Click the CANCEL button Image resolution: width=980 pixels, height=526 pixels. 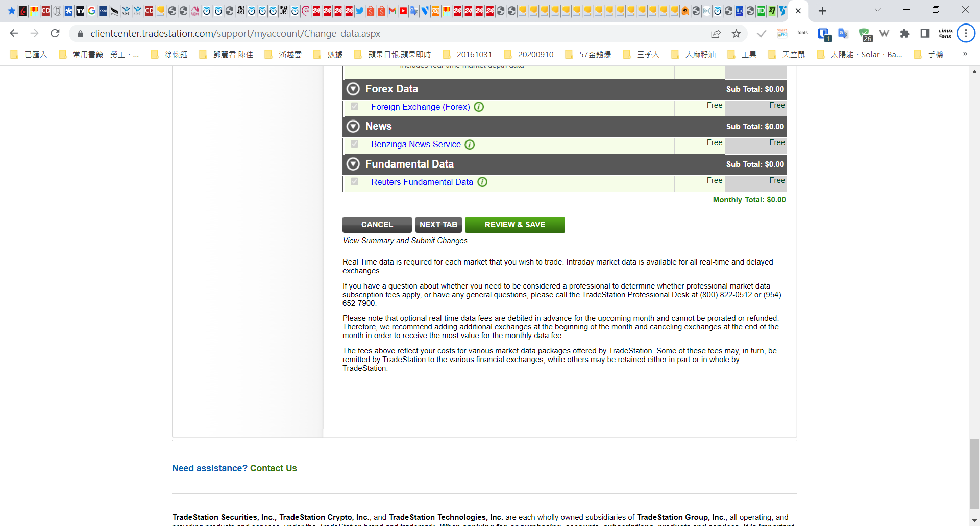(377, 225)
